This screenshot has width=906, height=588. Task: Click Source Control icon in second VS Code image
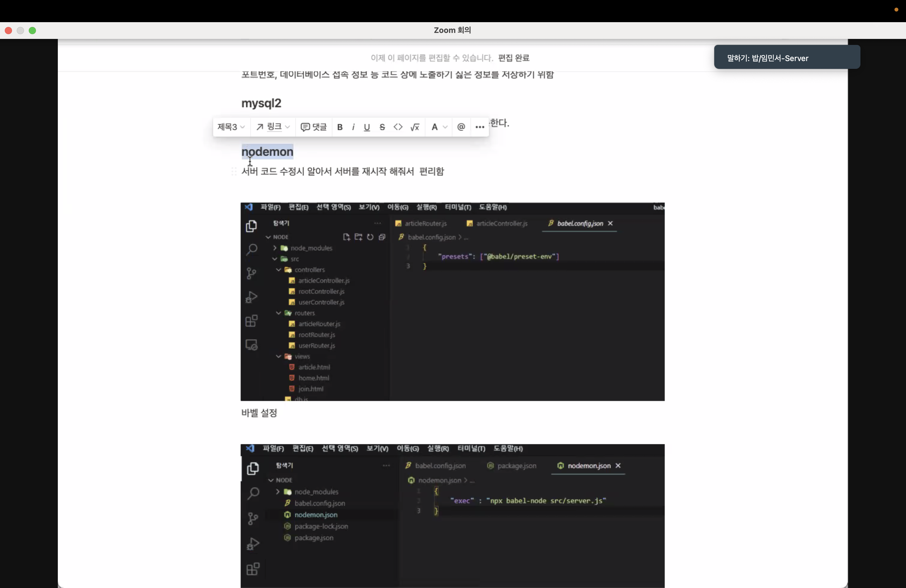point(253,519)
